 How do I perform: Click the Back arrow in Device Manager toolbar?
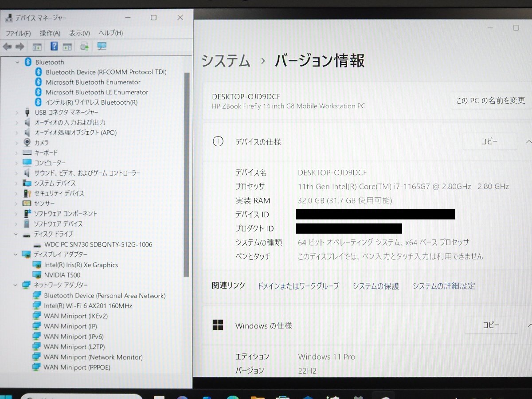point(7,47)
